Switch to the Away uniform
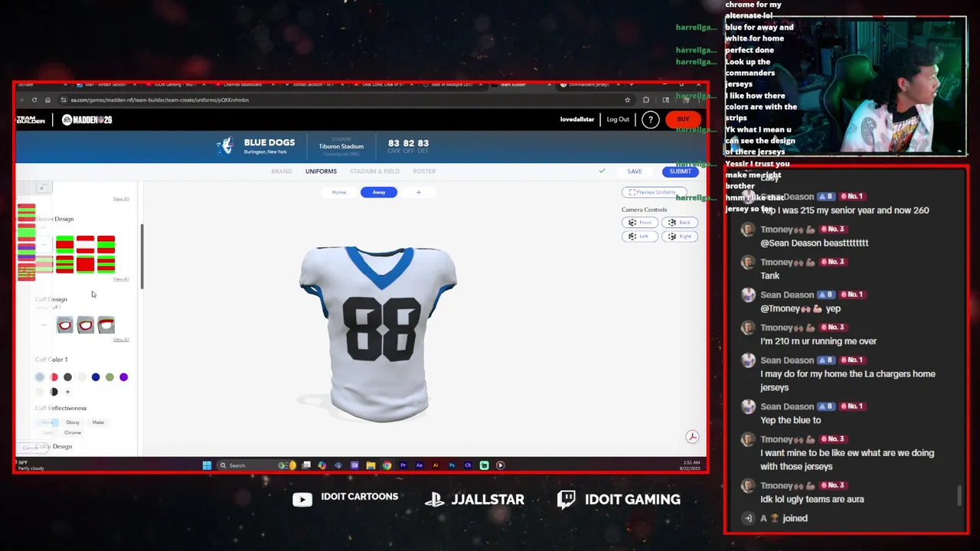This screenshot has height=551, width=980. (379, 192)
